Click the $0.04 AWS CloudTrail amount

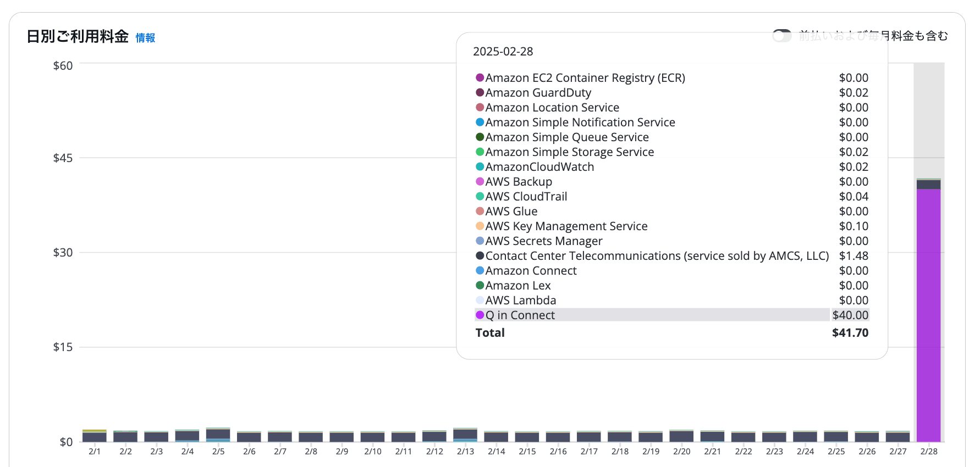(x=854, y=196)
